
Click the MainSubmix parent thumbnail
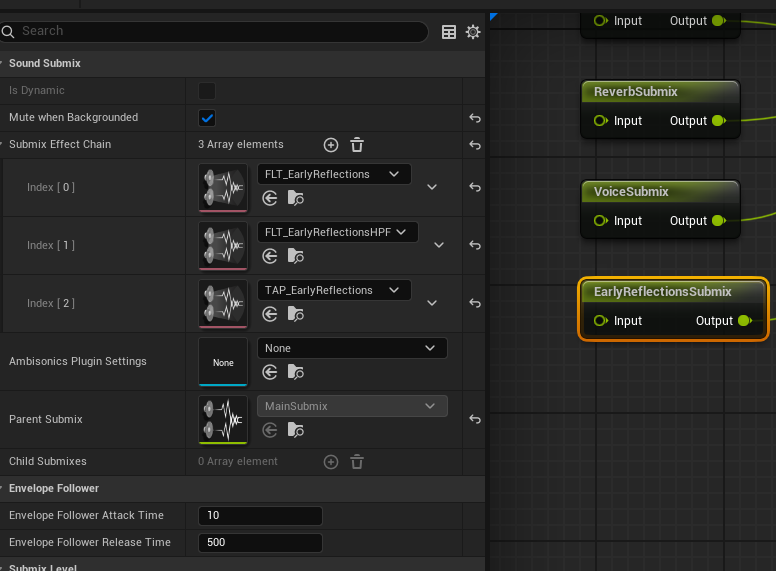[x=223, y=419]
